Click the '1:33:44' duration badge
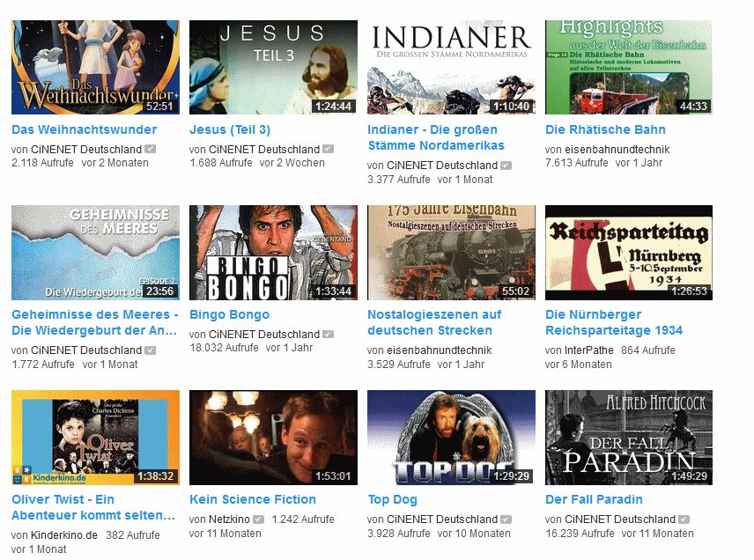The height and width of the screenshot is (560, 754). 334,291
